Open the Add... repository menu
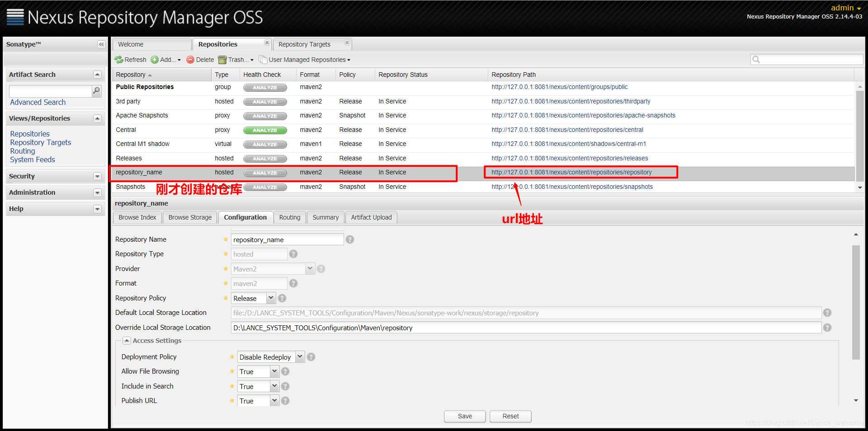Viewport: 868px width, 431px height. point(166,60)
